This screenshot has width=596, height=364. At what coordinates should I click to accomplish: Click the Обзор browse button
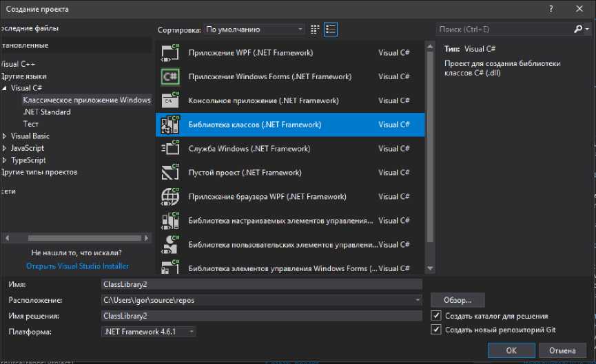point(458,300)
